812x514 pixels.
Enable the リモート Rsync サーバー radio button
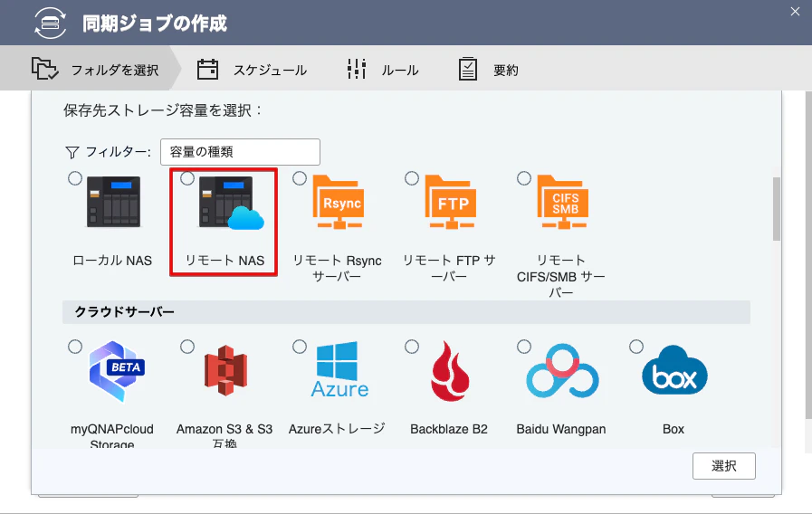click(300, 178)
